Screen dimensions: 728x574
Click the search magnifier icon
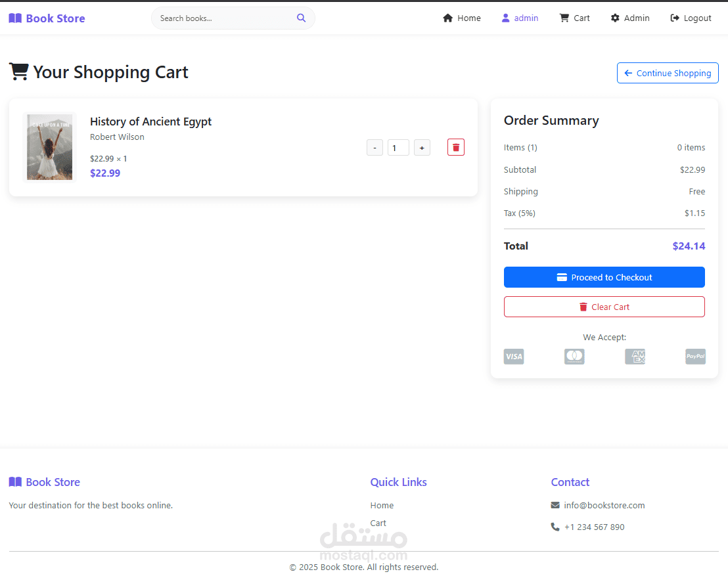coord(301,18)
